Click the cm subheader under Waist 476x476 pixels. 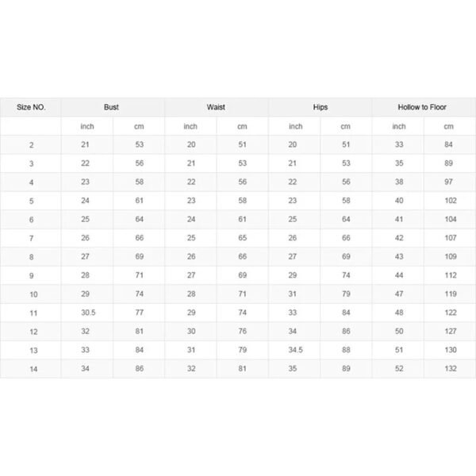tap(242, 126)
